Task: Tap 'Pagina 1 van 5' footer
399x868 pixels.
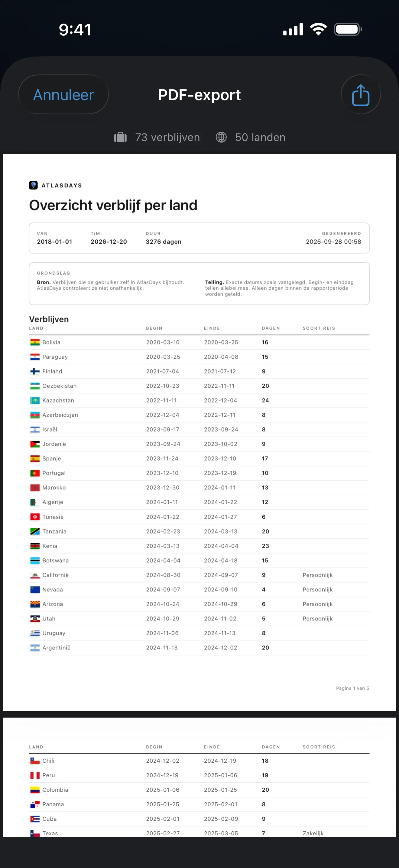Action: tap(352, 688)
